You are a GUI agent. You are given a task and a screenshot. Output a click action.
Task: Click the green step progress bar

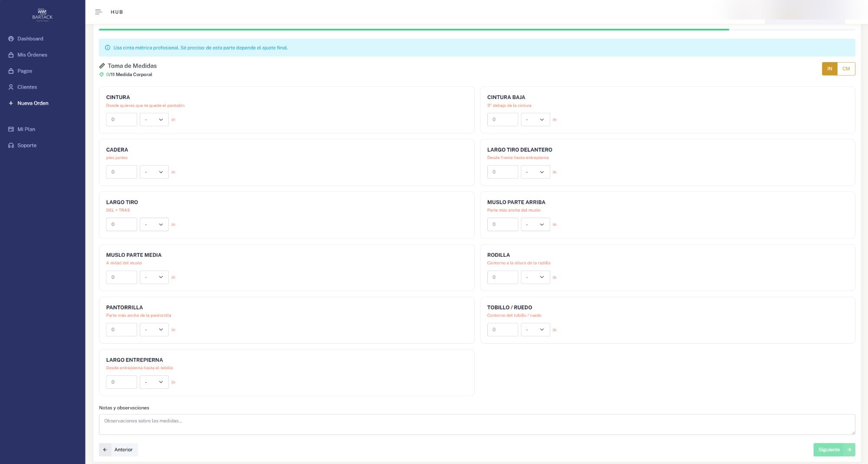pos(414,30)
